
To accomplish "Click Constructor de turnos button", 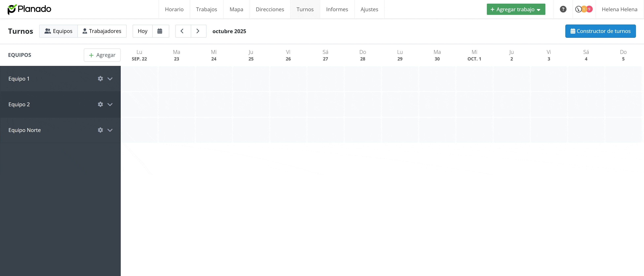I will pos(600,31).
